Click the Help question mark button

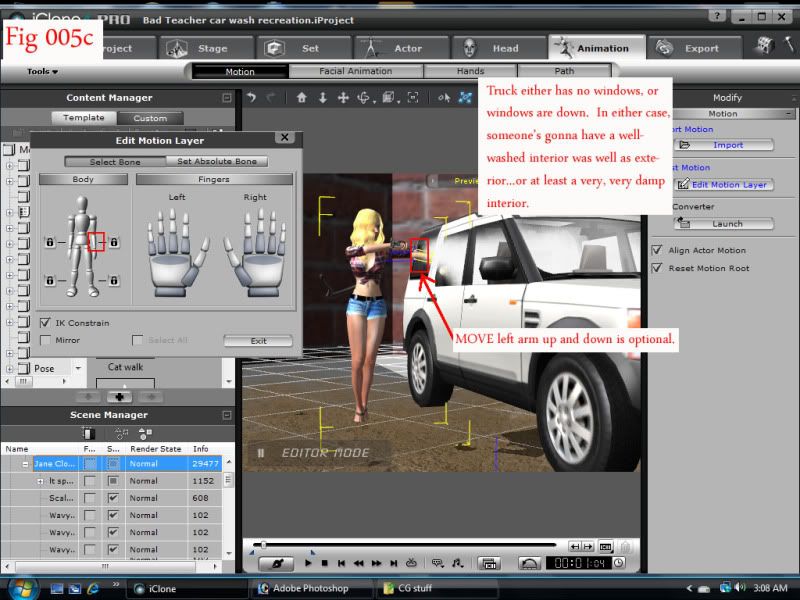716,16
